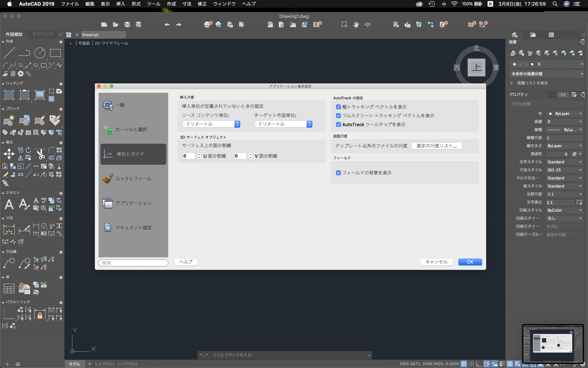Click the 2D ワイヤフレーム visual style label

111,43
